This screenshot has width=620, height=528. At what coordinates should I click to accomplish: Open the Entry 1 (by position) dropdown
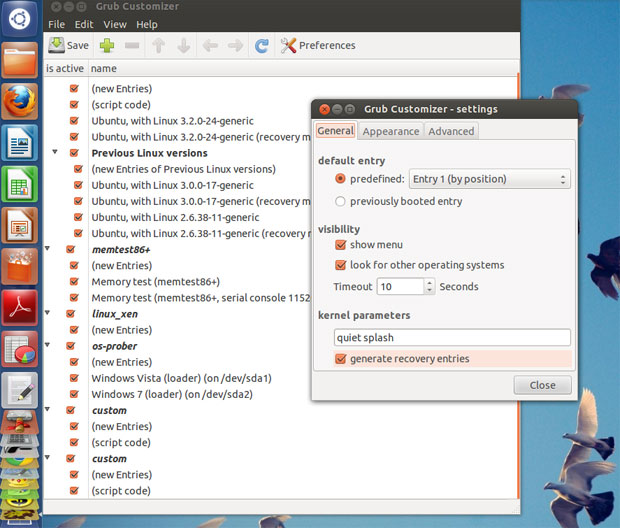click(490, 179)
